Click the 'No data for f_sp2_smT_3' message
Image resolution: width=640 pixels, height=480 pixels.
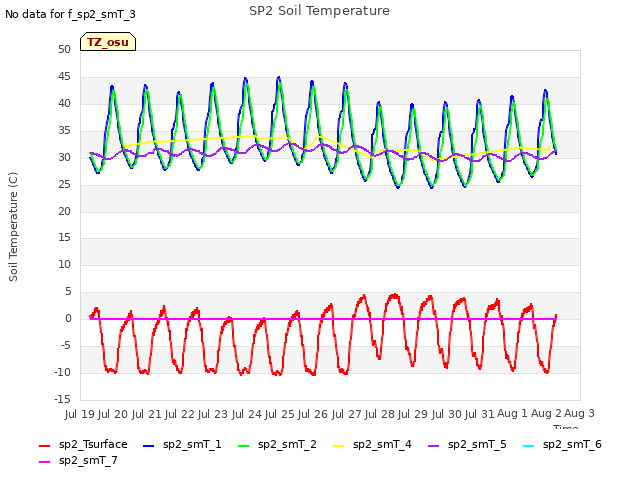tap(70, 14)
